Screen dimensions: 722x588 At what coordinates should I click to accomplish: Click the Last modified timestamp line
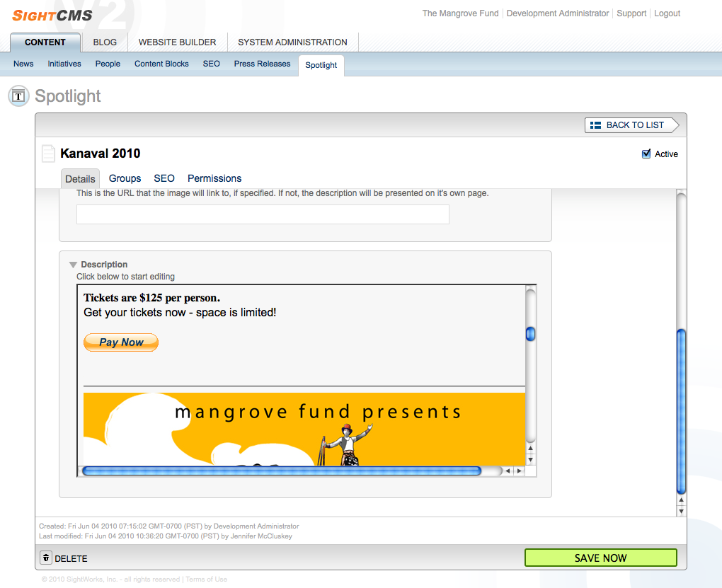(166, 536)
